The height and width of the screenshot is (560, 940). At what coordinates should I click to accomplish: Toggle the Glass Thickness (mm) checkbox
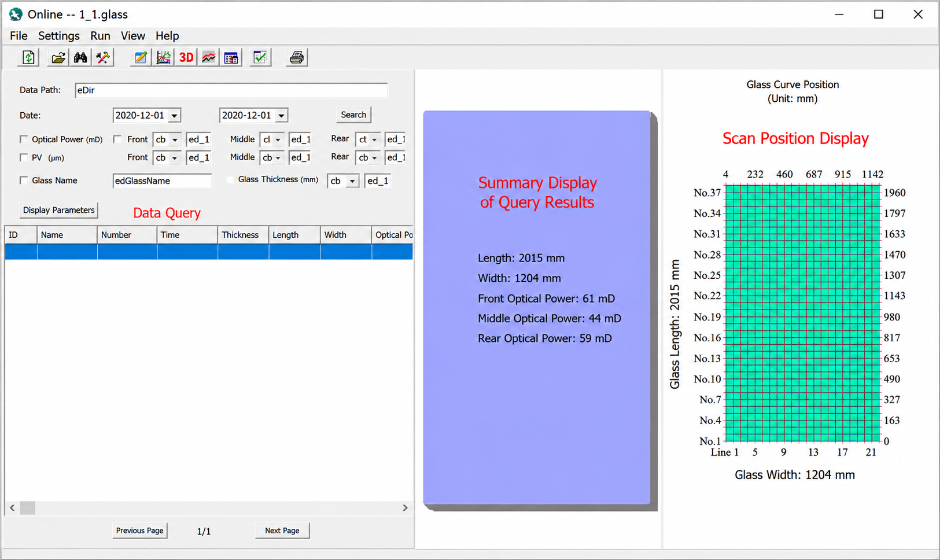point(230,179)
